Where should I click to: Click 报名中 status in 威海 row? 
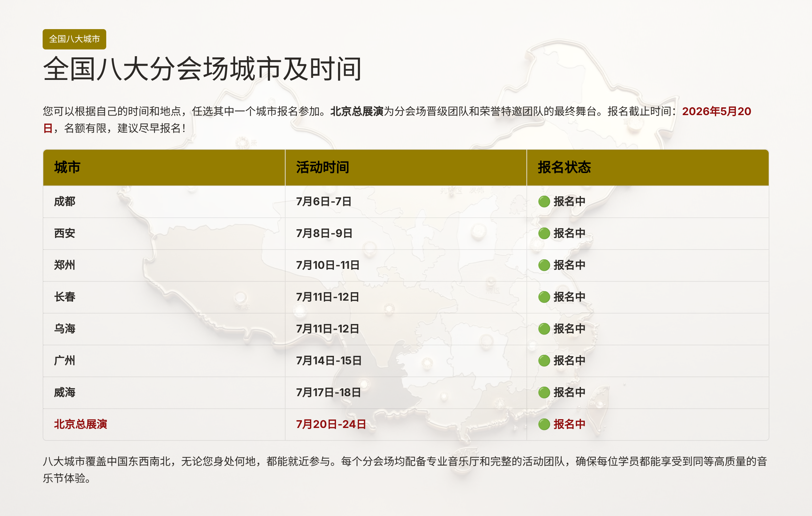[x=569, y=392]
